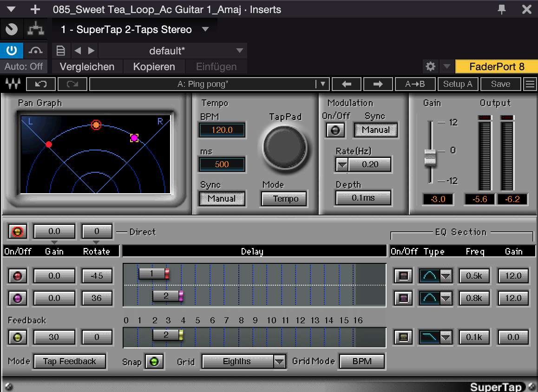Open the Waves hamburger menu icon
Viewport: 538px width, 392px height.
tap(530, 84)
